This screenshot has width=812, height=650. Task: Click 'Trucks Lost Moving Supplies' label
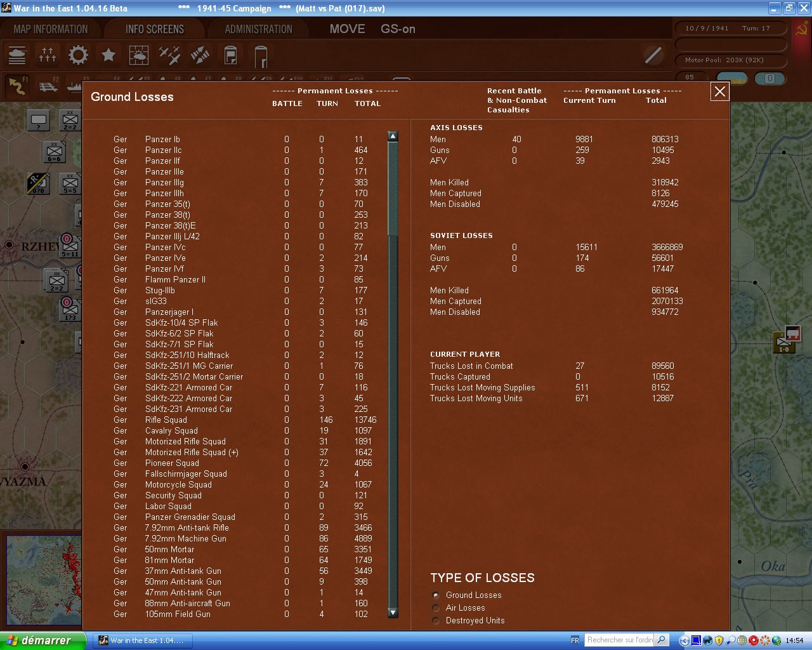point(482,387)
